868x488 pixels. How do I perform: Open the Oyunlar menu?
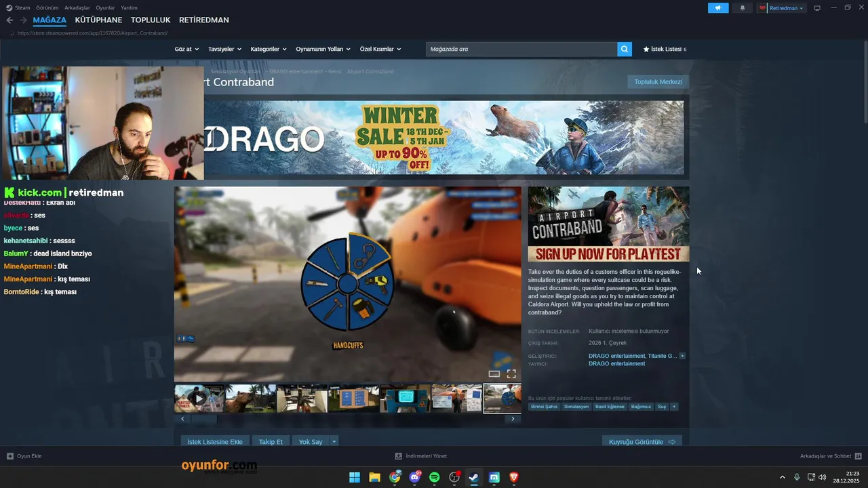click(x=105, y=7)
